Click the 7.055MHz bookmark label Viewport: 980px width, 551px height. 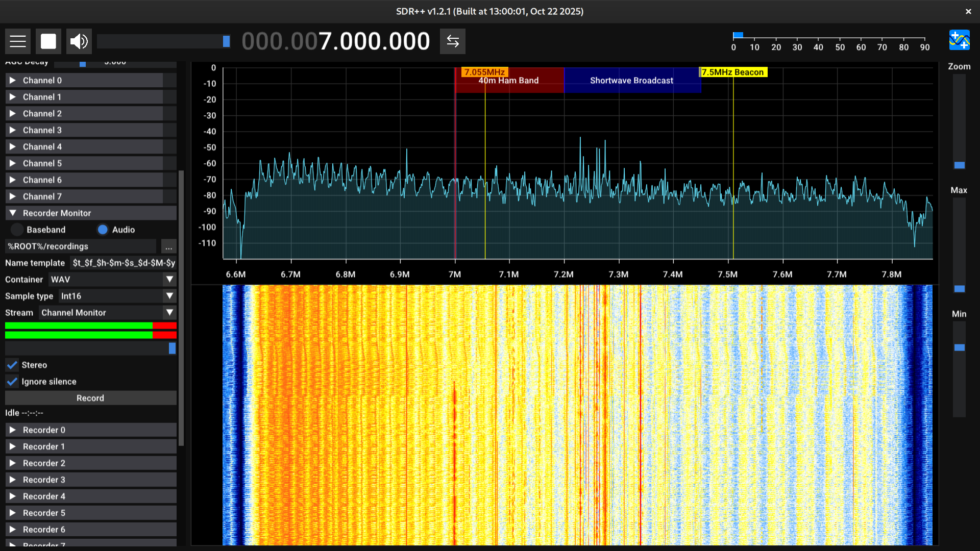[x=484, y=72]
